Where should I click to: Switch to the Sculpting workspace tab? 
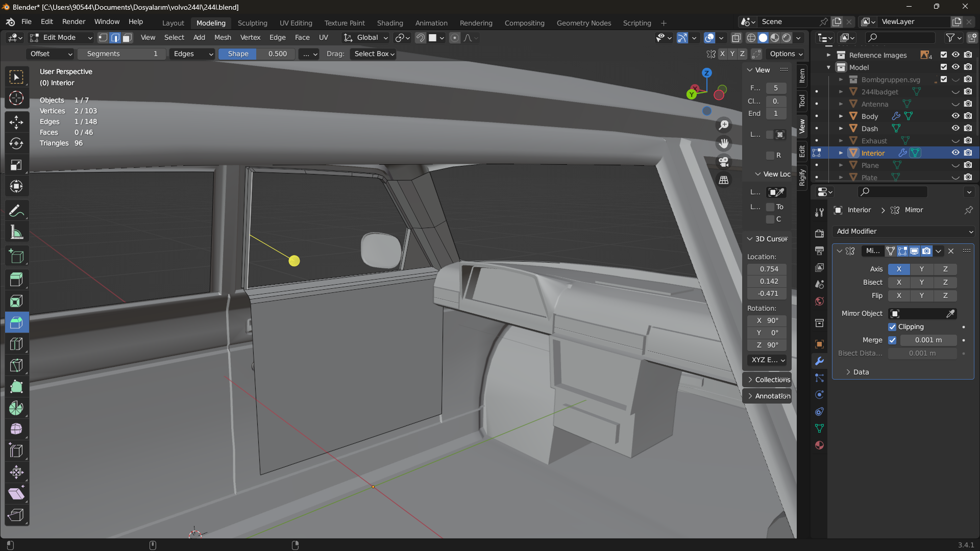[x=252, y=23]
